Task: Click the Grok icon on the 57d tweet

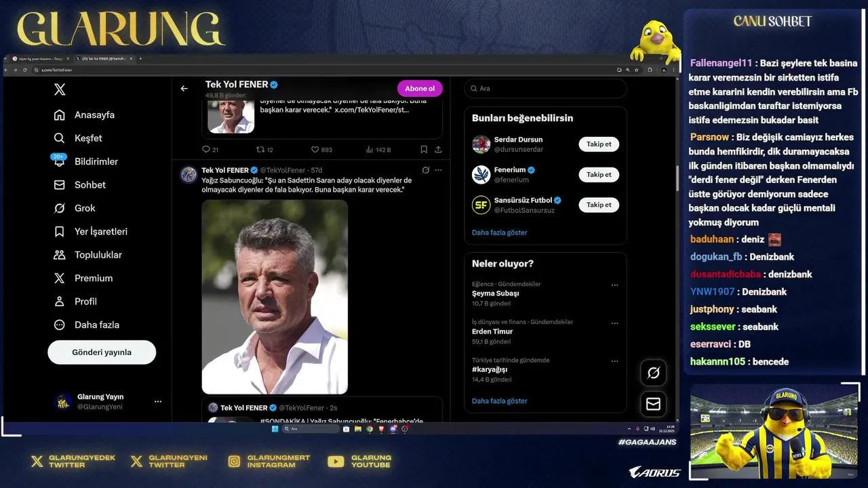Action: coord(425,170)
